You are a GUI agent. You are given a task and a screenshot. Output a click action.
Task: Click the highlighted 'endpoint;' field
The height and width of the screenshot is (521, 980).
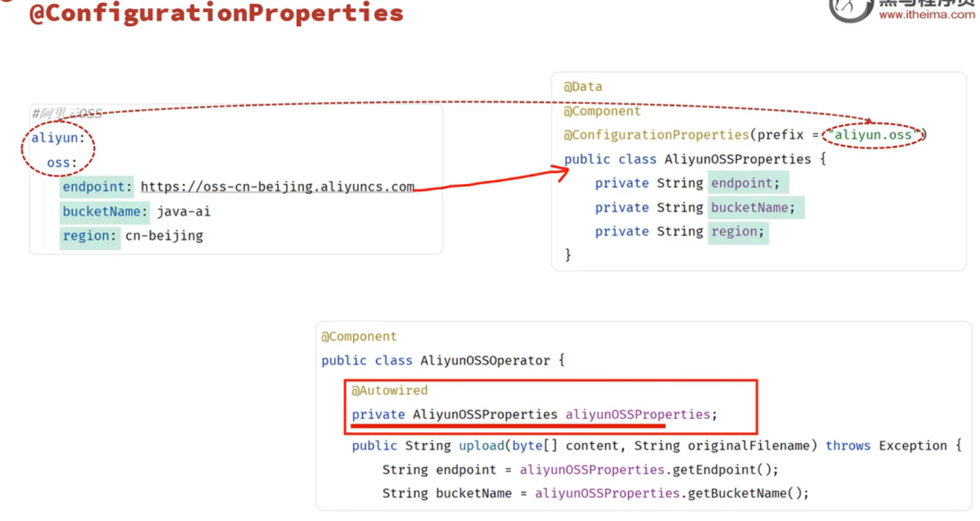[x=749, y=183]
